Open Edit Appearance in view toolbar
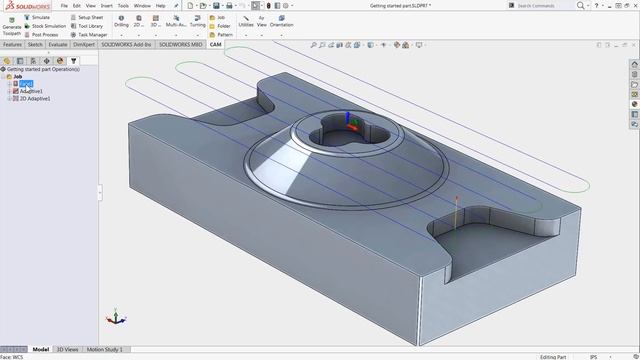 tap(396, 45)
